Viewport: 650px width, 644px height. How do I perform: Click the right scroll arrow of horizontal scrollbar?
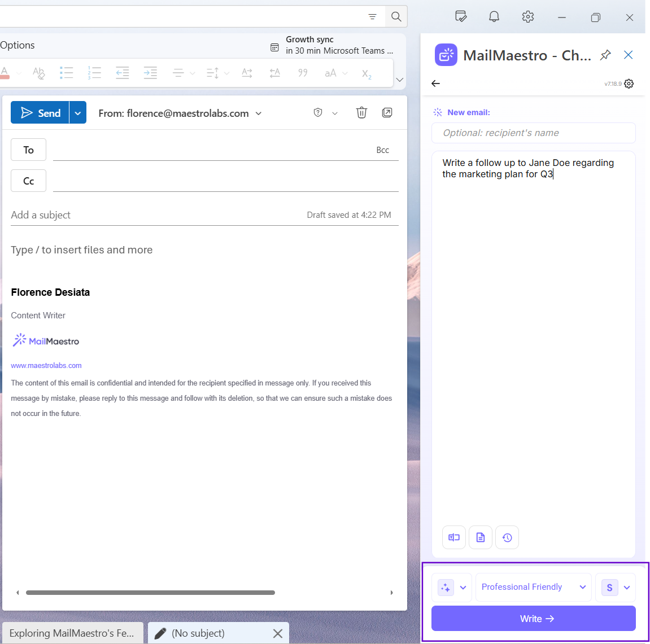(x=391, y=593)
